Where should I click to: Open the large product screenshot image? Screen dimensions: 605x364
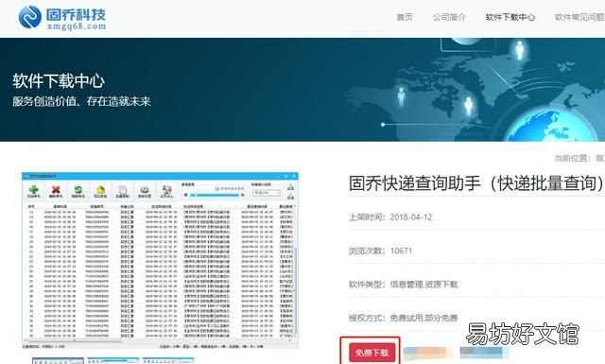coord(160,261)
